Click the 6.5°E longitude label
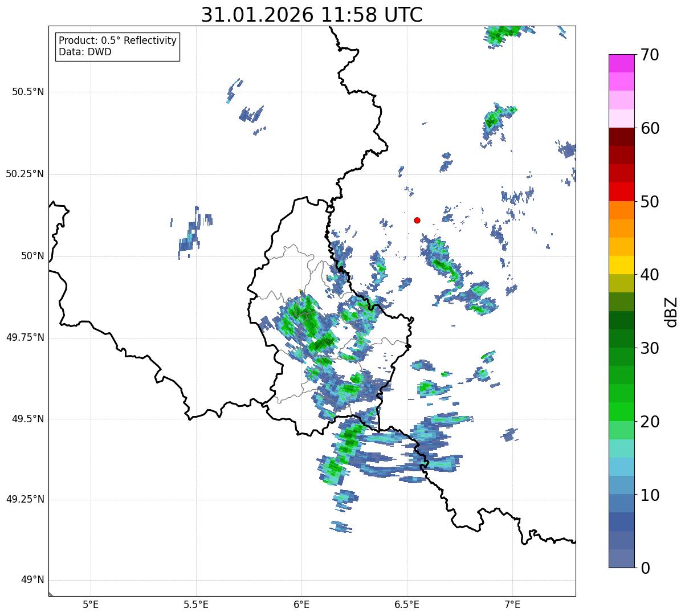This screenshot has width=685, height=616. coord(407,604)
